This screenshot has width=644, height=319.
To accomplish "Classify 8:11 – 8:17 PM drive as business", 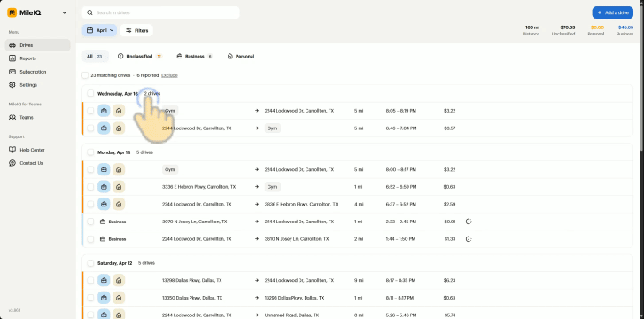I will (104, 298).
